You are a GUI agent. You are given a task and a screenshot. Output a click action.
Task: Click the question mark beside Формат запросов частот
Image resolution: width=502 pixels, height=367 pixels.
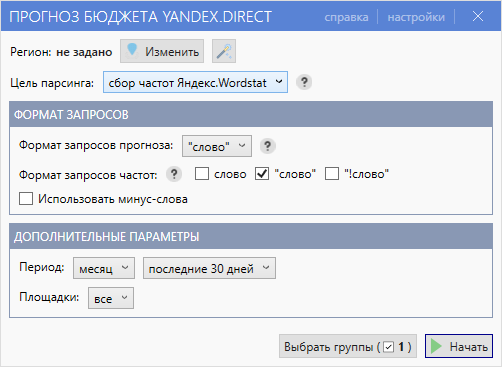point(174,174)
